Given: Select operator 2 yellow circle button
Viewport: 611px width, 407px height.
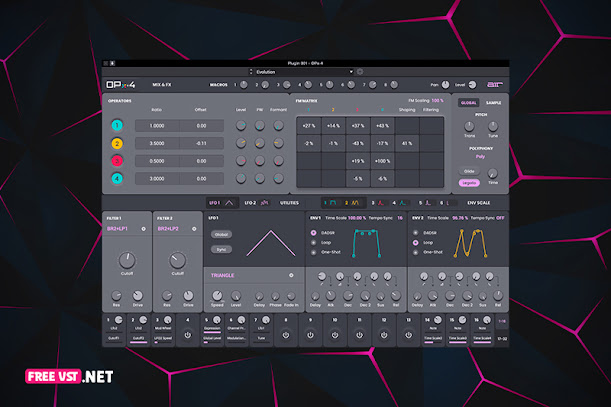Looking at the screenshot, I should click(x=117, y=143).
